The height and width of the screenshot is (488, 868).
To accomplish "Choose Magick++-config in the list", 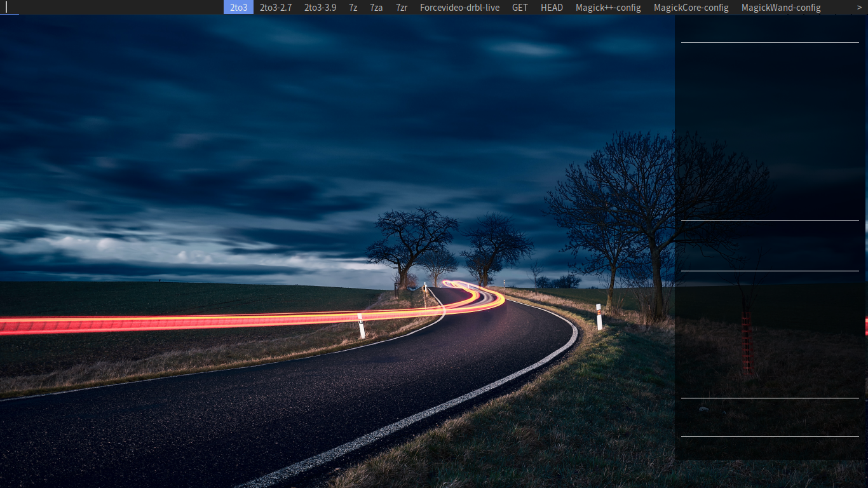I will point(608,8).
